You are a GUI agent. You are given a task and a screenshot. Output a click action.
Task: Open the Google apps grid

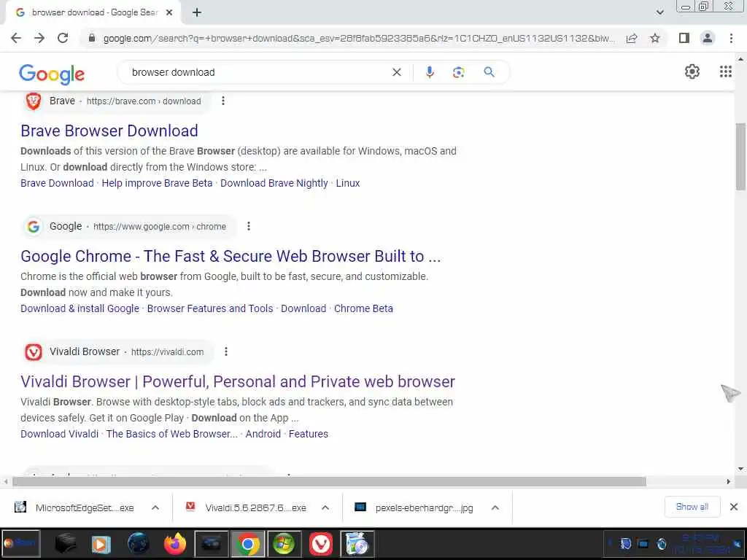click(x=726, y=71)
